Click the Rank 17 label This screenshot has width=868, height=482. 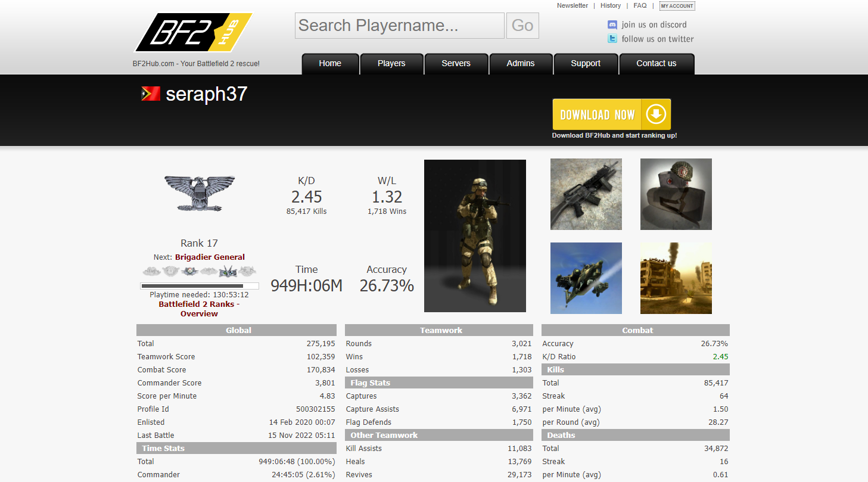(200, 243)
